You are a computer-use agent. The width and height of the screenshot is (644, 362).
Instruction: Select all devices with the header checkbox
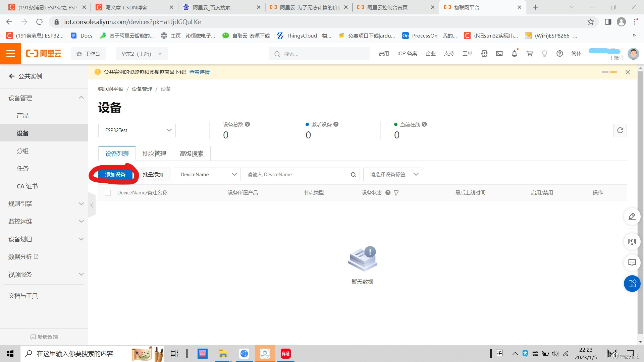108,192
